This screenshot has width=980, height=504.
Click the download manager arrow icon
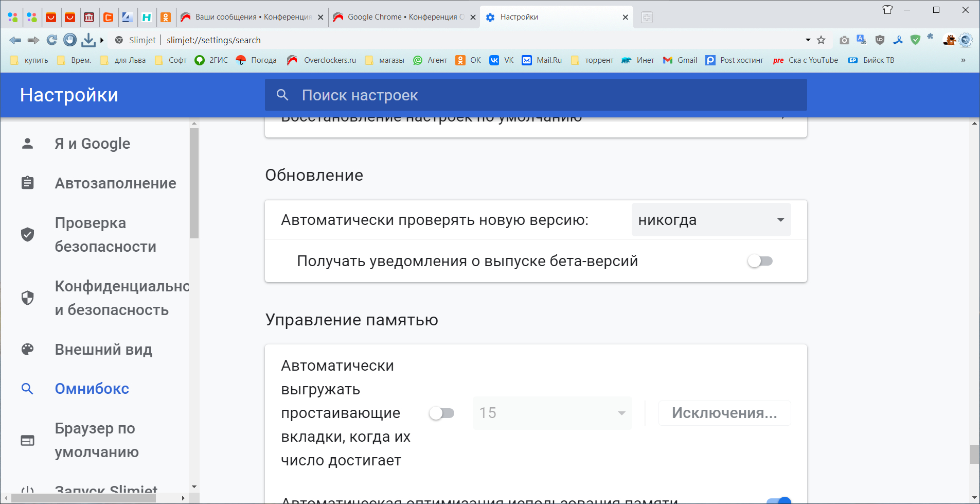click(88, 40)
